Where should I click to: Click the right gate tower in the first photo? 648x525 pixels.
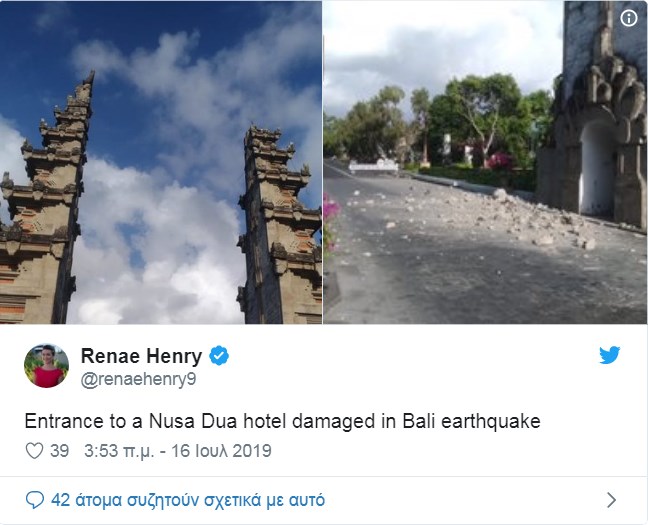click(280, 225)
